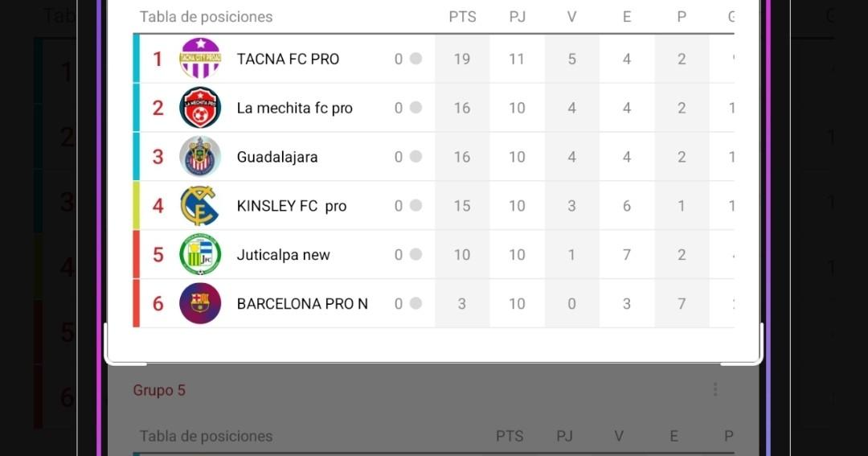Click the Juticalpa new team crest
The image size is (868, 456).
(200, 255)
